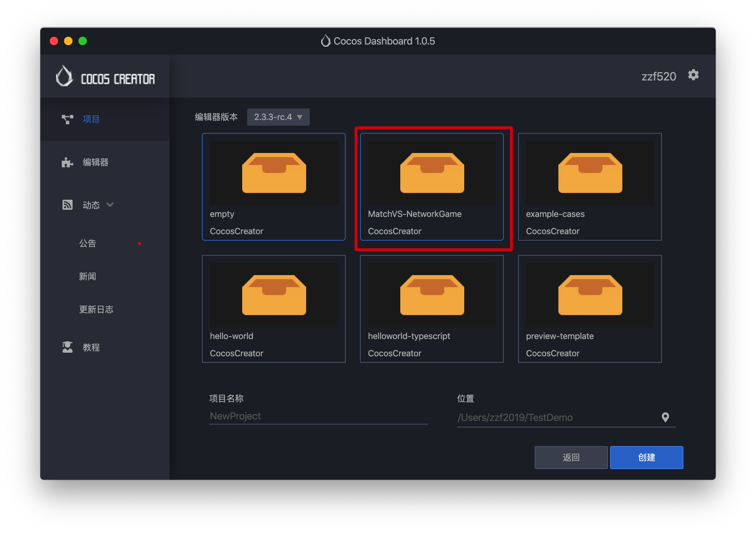The image size is (756, 533).
Task: Click the RSS feed icon in the sidebar
Action: (x=67, y=205)
